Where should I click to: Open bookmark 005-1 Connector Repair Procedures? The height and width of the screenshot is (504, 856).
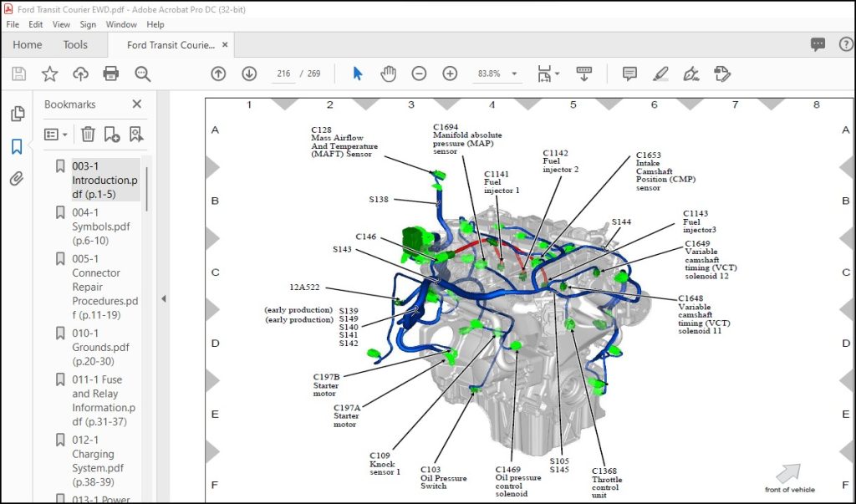click(x=104, y=287)
